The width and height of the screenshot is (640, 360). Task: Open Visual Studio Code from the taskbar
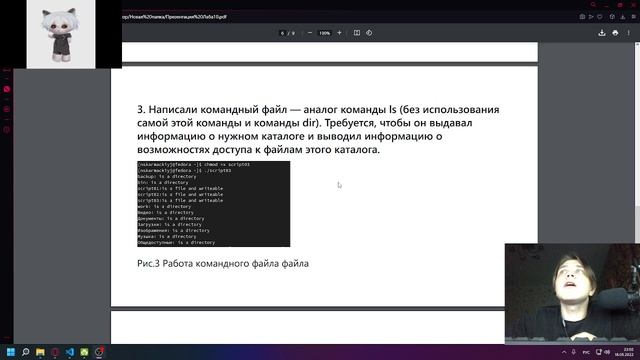[x=70, y=352]
